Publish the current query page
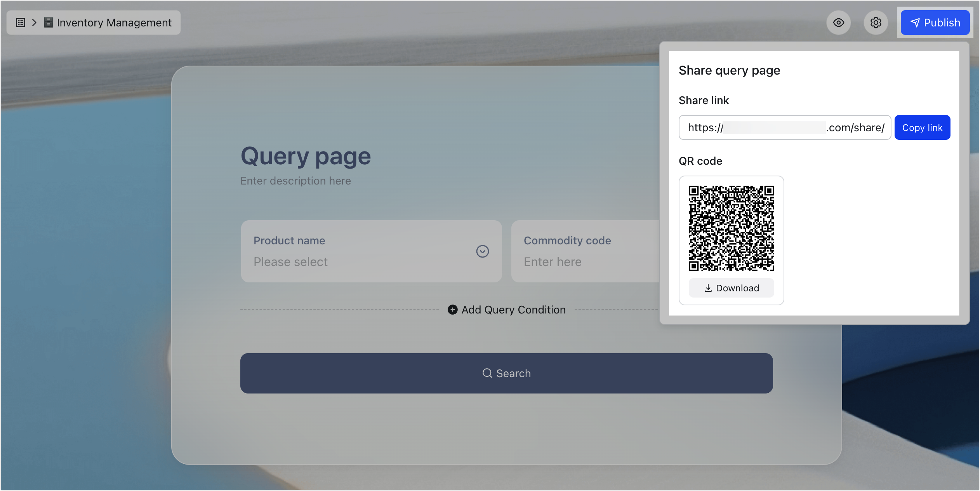The image size is (980, 491). pyautogui.click(x=934, y=22)
